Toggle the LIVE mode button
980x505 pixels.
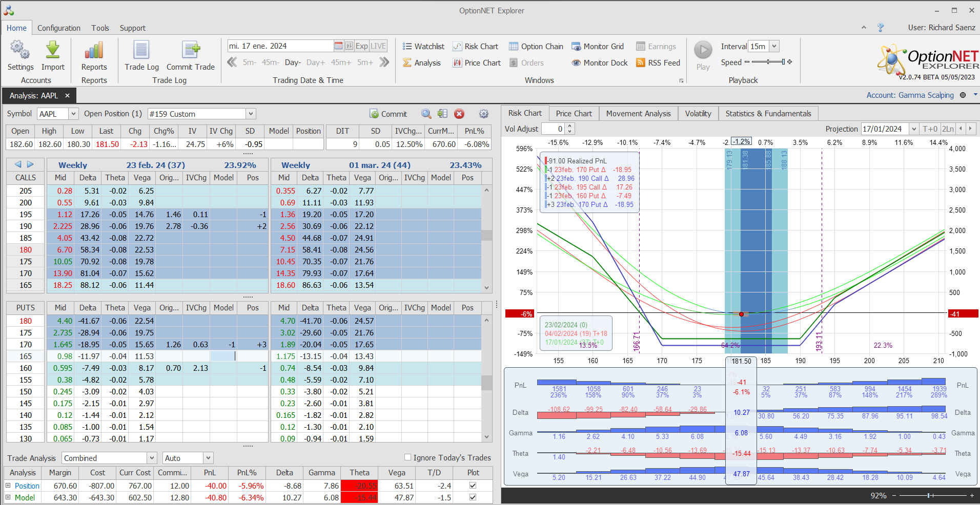(x=378, y=46)
